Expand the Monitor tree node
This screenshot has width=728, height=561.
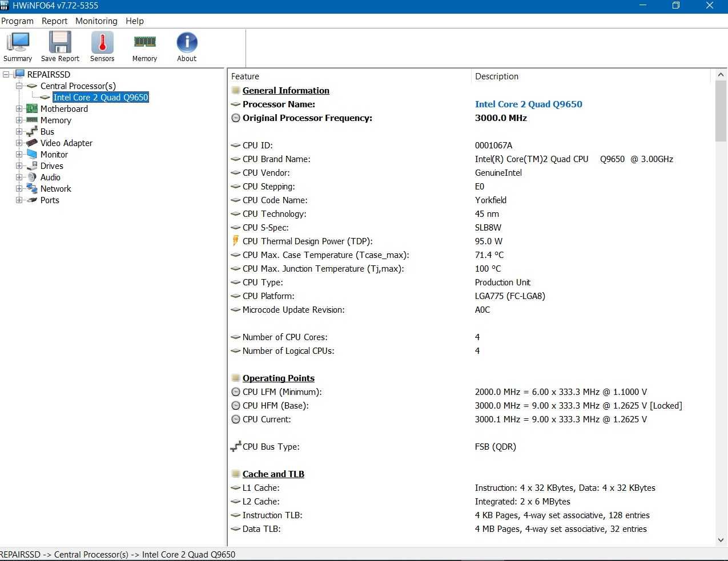coord(19,154)
